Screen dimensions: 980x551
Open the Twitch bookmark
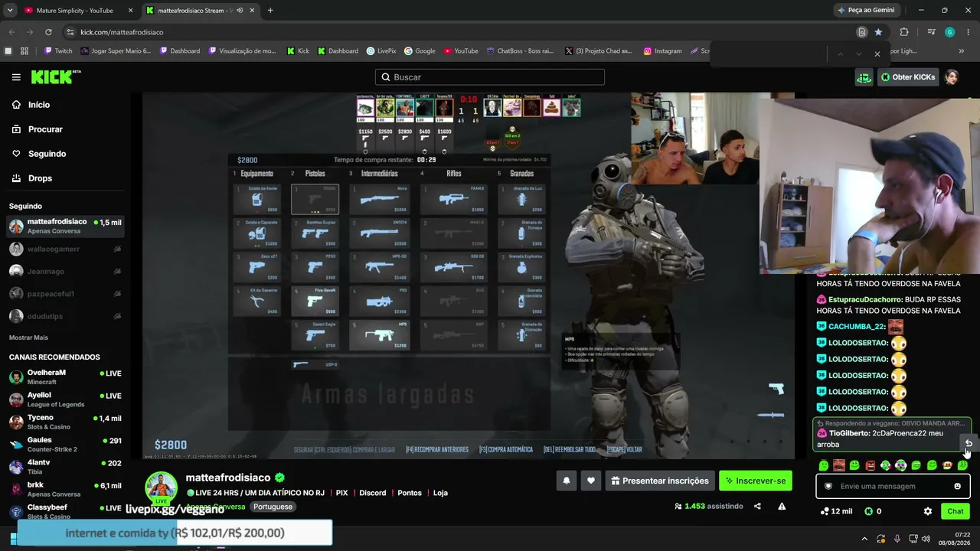[x=58, y=51]
